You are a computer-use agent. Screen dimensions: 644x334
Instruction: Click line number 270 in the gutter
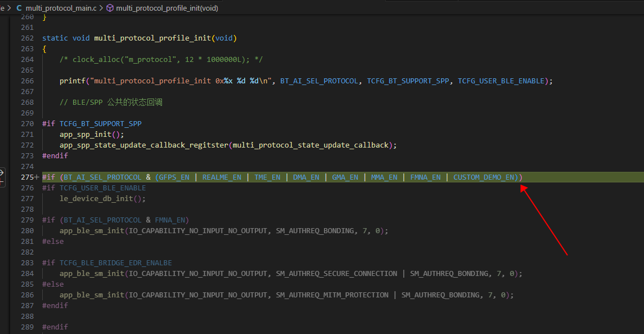click(x=27, y=124)
